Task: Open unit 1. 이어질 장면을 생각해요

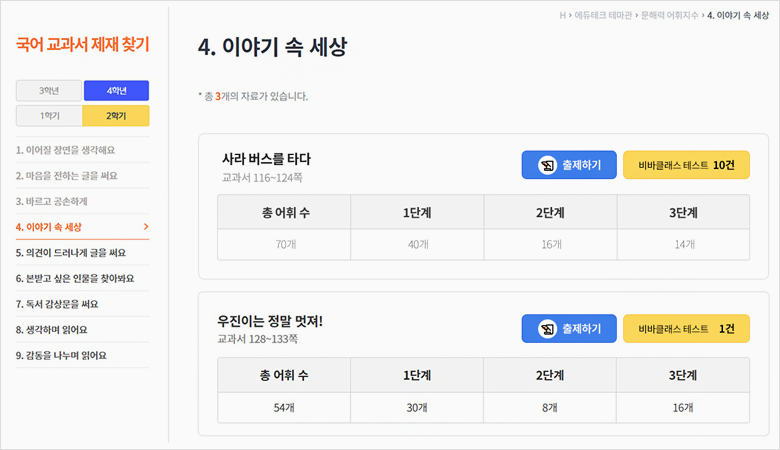Action: [83, 150]
